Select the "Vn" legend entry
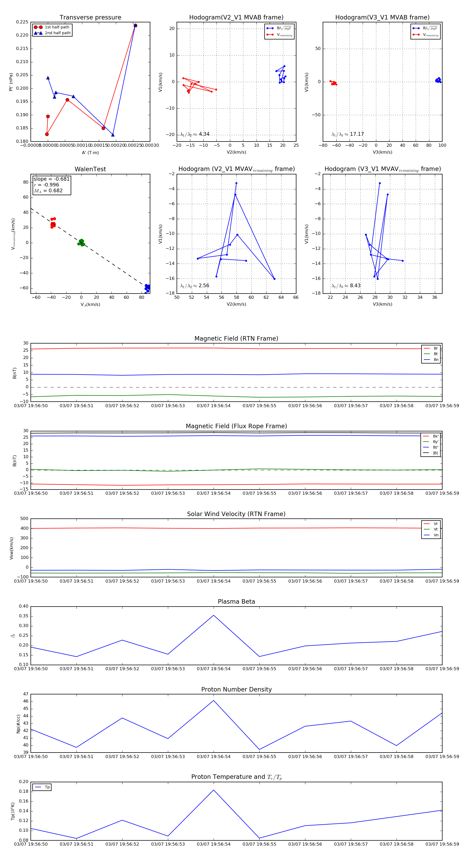 (x=431, y=535)
